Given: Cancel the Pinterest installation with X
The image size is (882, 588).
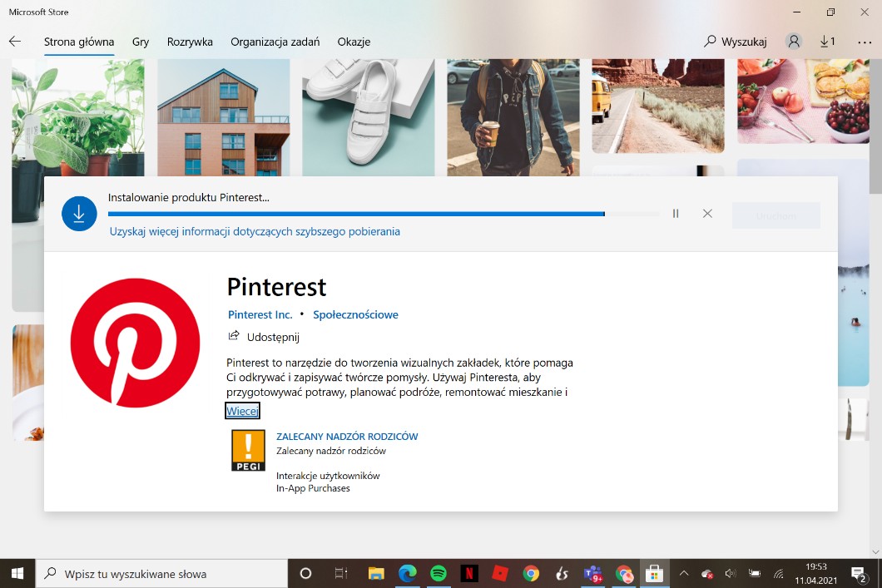Looking at the screenshot, I should coord(707,214).
